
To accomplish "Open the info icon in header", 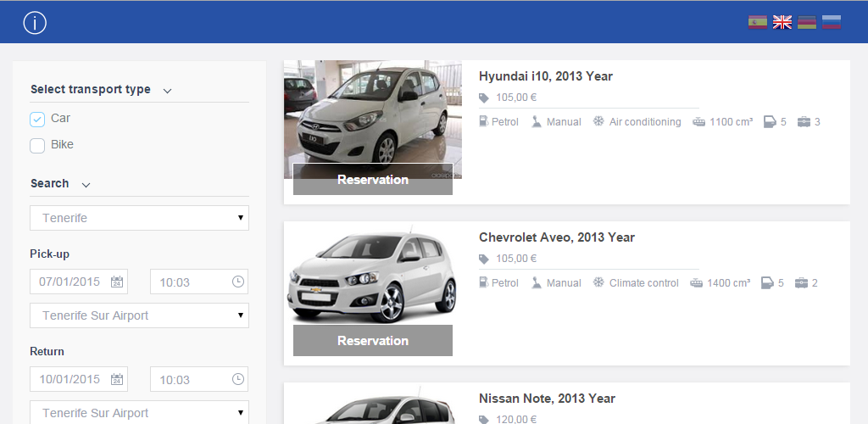I will point(35,23).
